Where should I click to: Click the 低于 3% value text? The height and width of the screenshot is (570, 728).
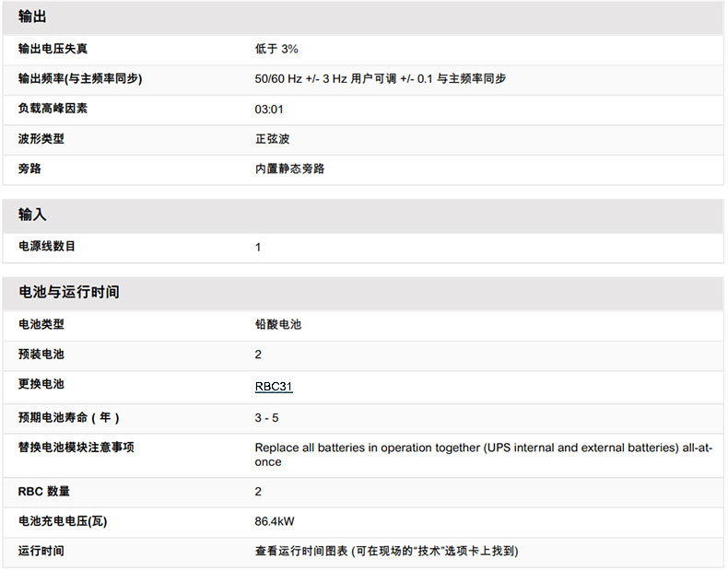click(x=276, y=49)
